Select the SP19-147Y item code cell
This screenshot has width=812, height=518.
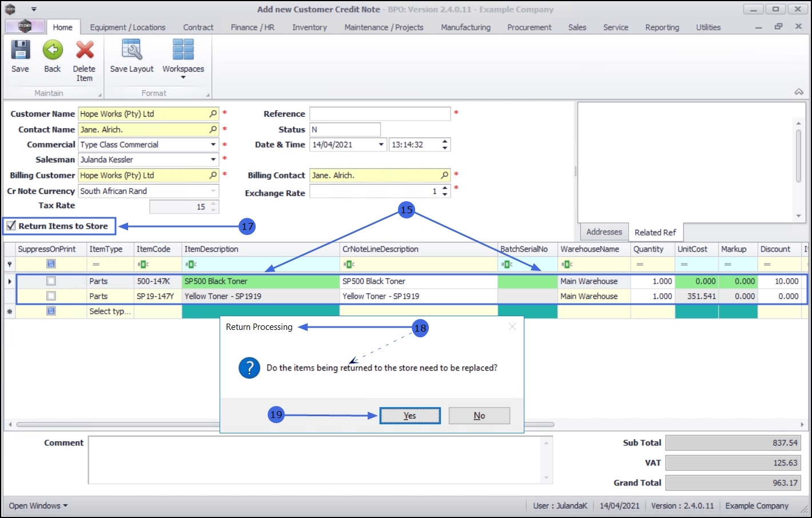coord(158,296)
